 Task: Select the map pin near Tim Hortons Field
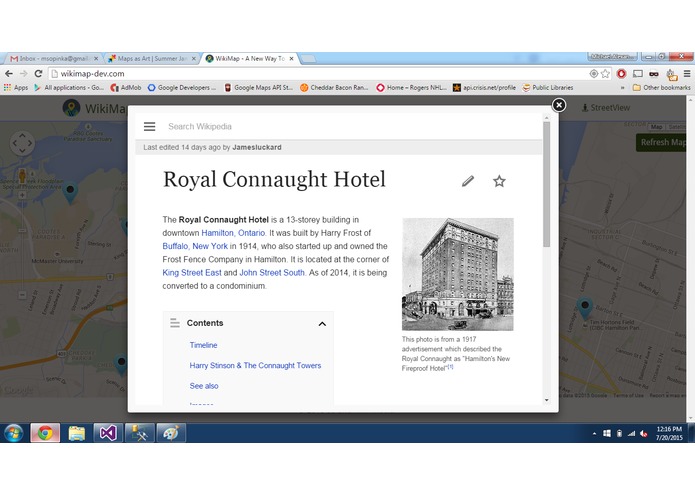tap(585, 308)
